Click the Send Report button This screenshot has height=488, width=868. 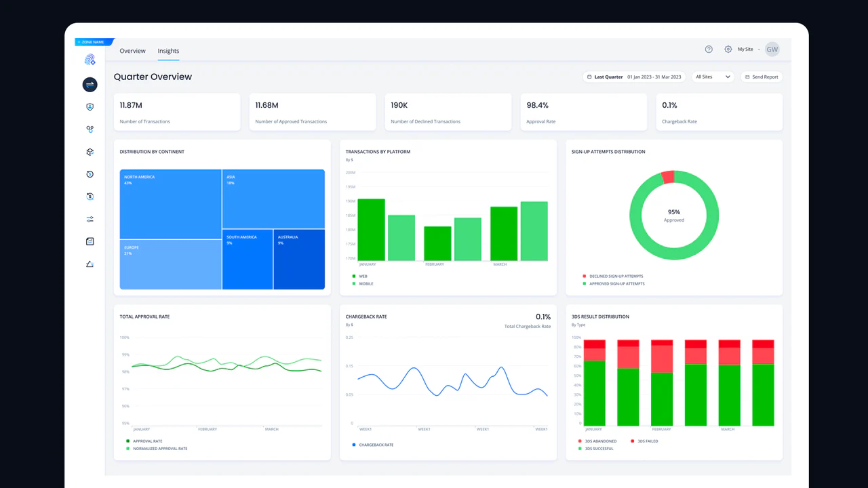click(x=762, y=77)
